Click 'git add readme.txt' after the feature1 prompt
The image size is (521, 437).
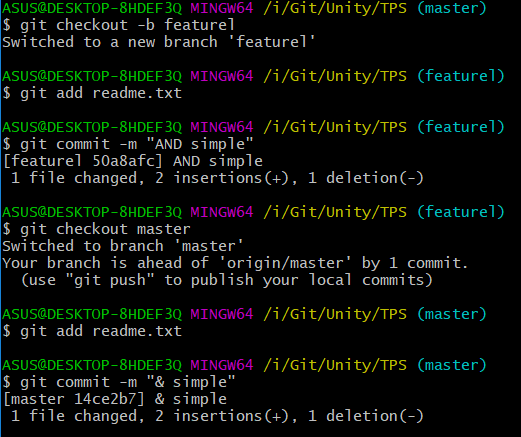tap(101, 93)
